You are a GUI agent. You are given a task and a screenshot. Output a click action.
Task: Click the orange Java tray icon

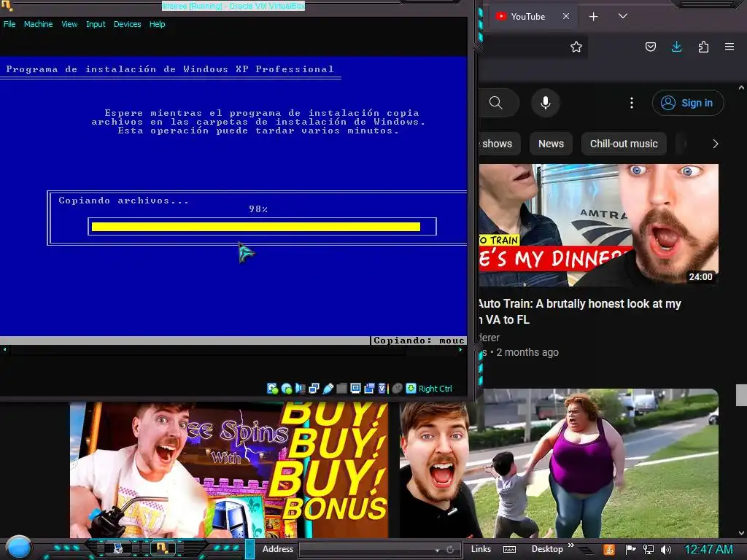pyautogui.click(x=609, y=550)
